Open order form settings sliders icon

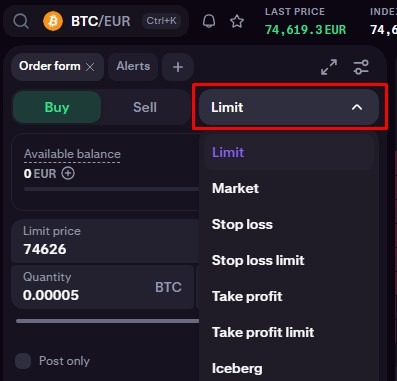coord(361,67)
